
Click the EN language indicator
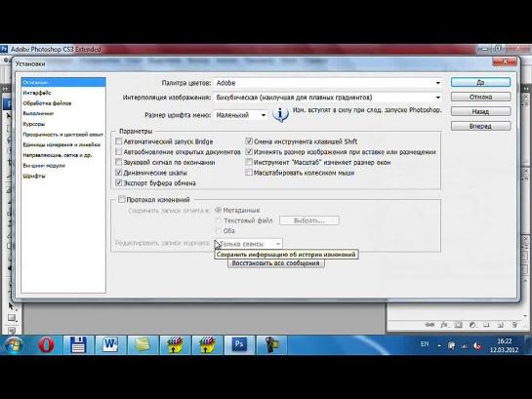click(425, 344)
